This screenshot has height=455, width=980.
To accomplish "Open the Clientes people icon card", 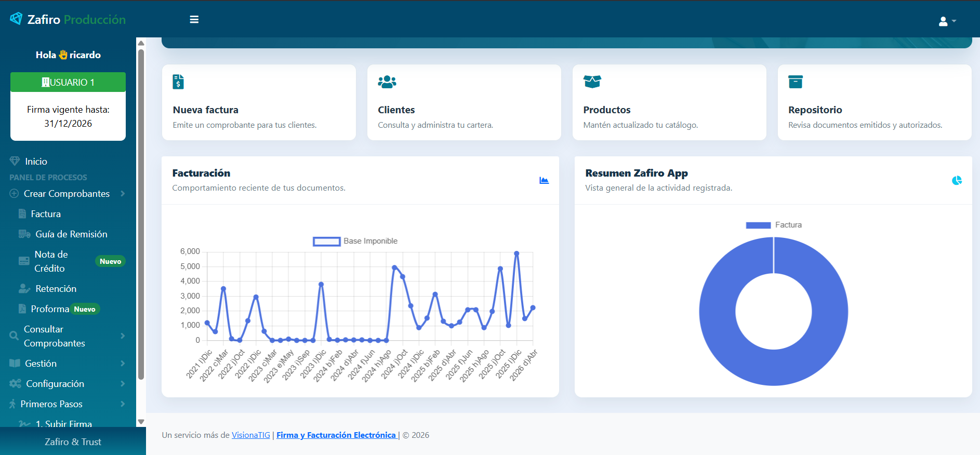I will click(387, 82).
